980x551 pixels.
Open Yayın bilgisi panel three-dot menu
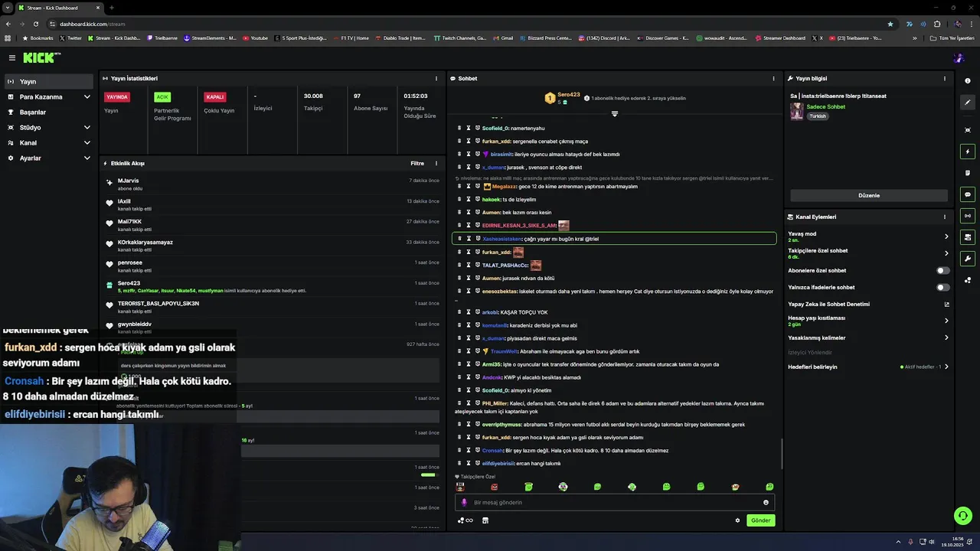point(945,78)
